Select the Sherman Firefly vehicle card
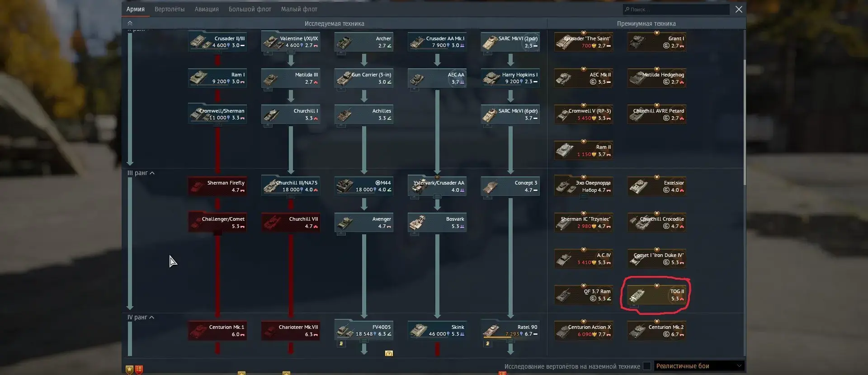This screenshot has height=375, width=868. pyautogui.click(x=217, y=186)
